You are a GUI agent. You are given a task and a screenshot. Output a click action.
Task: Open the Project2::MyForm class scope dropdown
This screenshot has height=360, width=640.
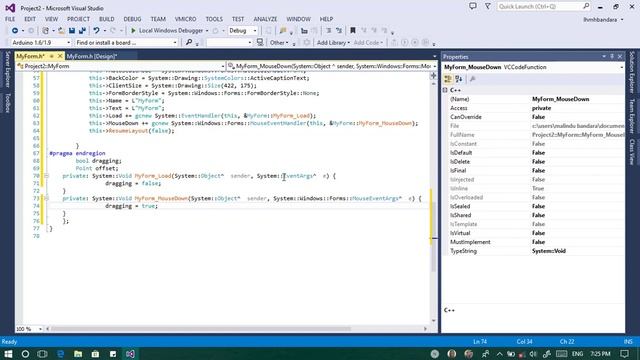pyautogui.click(x=121, y=66)
